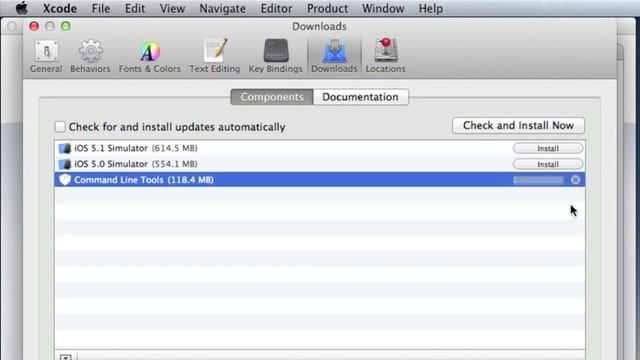
Task: Install the iOS 5.1 Simulator
Action: click(548, 148)
